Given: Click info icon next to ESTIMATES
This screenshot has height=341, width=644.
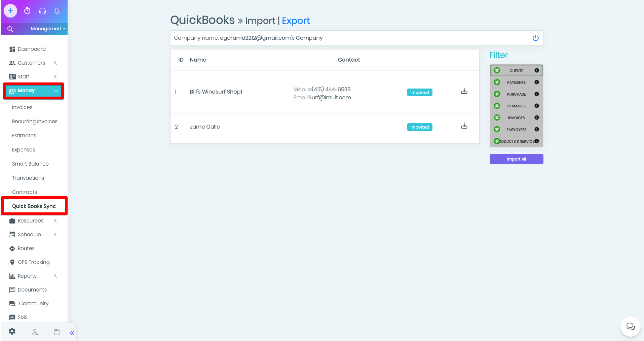Looking at the screenshot, I should [x=537, y=106].
